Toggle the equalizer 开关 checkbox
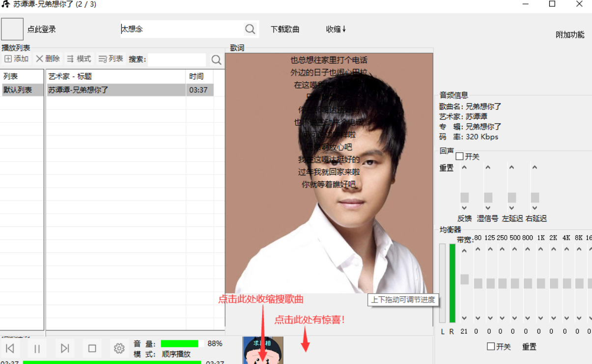This screenshot has width=592, height=364. click(x=491, y=346)
